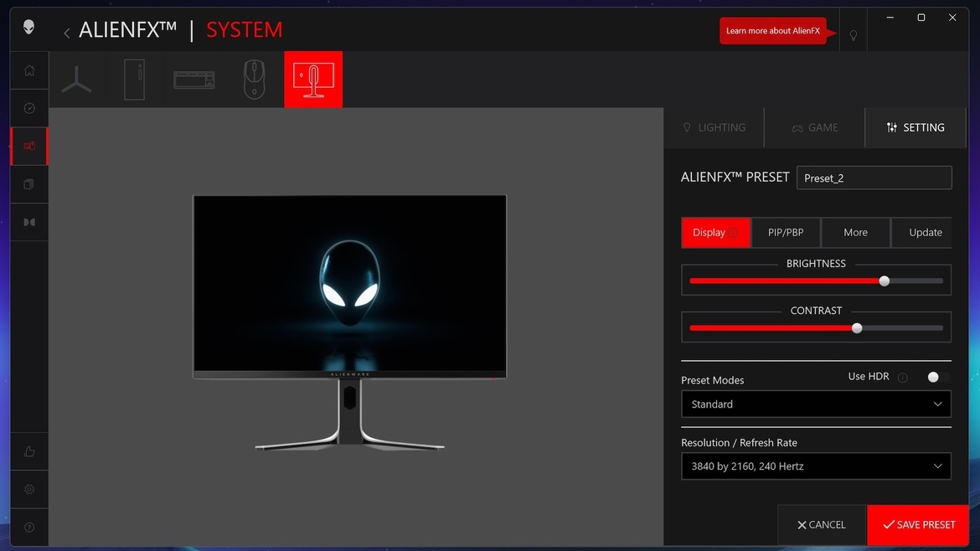980x551 pixels.
Task: Click the SYSTEM title text
Action: 245,29
